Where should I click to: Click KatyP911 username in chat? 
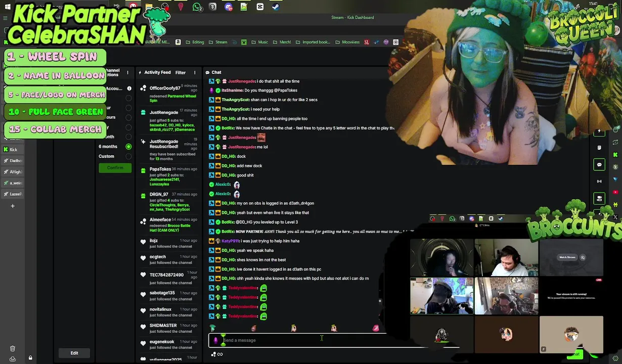click(230, 241)
